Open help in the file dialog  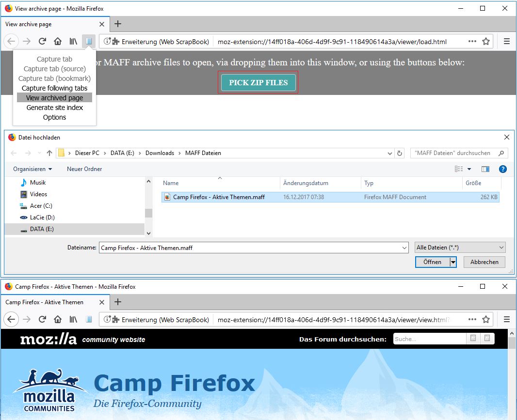502,169
